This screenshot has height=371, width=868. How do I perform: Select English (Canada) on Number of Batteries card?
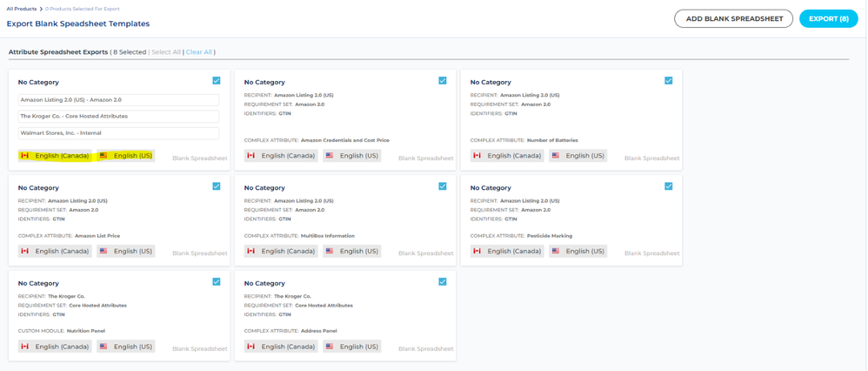[507, 156]
